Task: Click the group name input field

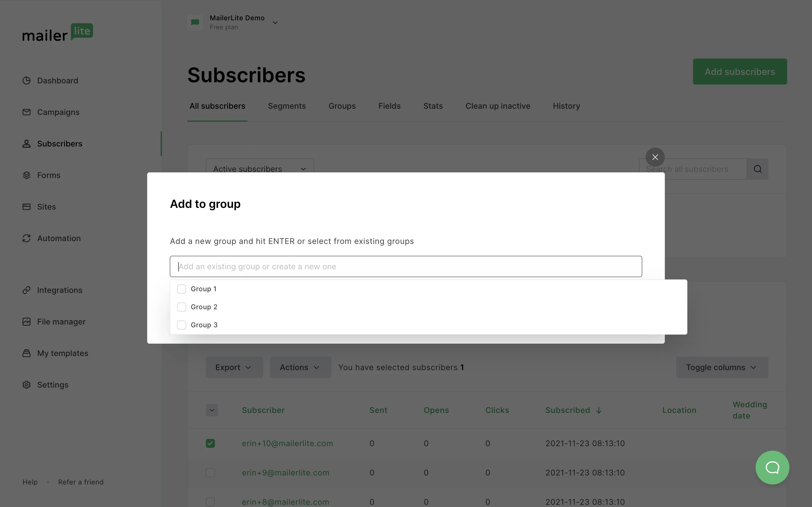Action: tap(406, 266)
